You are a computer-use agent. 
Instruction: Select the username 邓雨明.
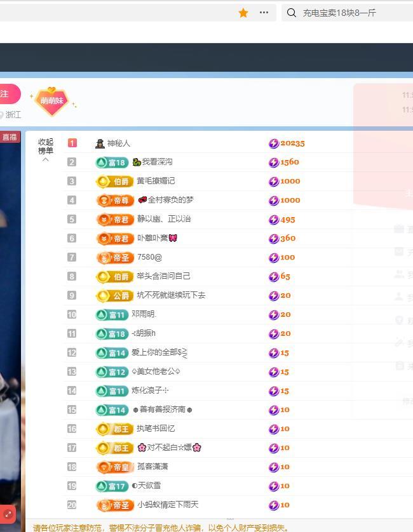click(x=144, y=314)
